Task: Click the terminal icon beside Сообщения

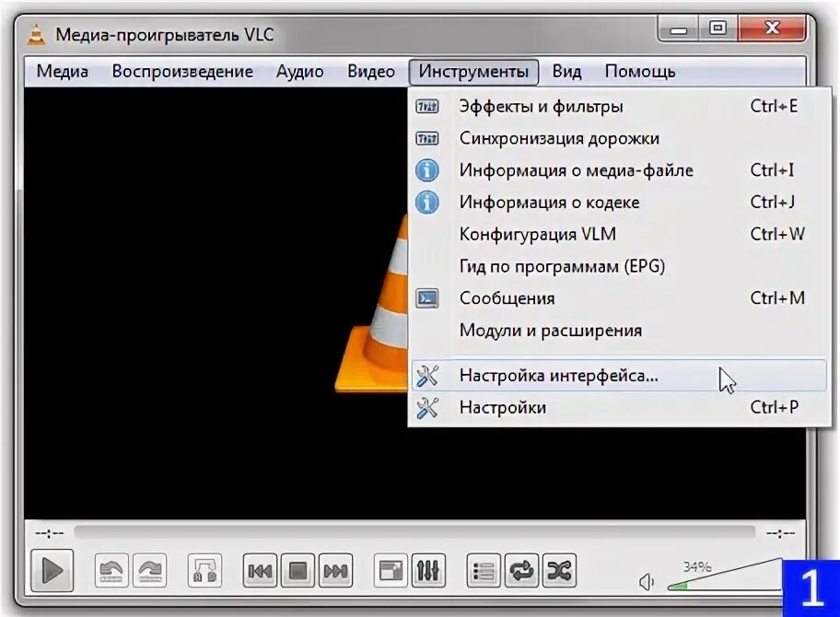Action: click(x=427, y=298)
